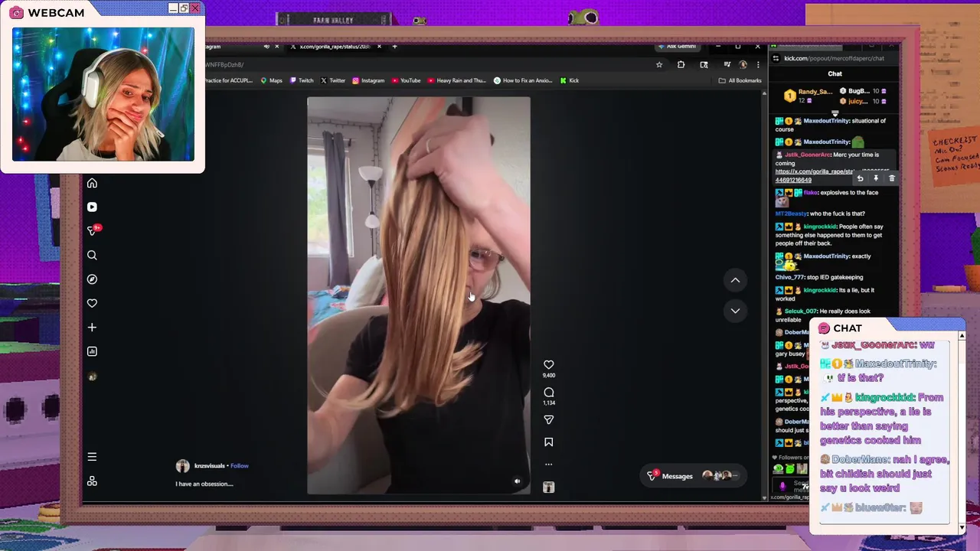Screen dimensions: 980x551
Task: Open the media control icon in Chrome toolbar
Action: (727, 65)
